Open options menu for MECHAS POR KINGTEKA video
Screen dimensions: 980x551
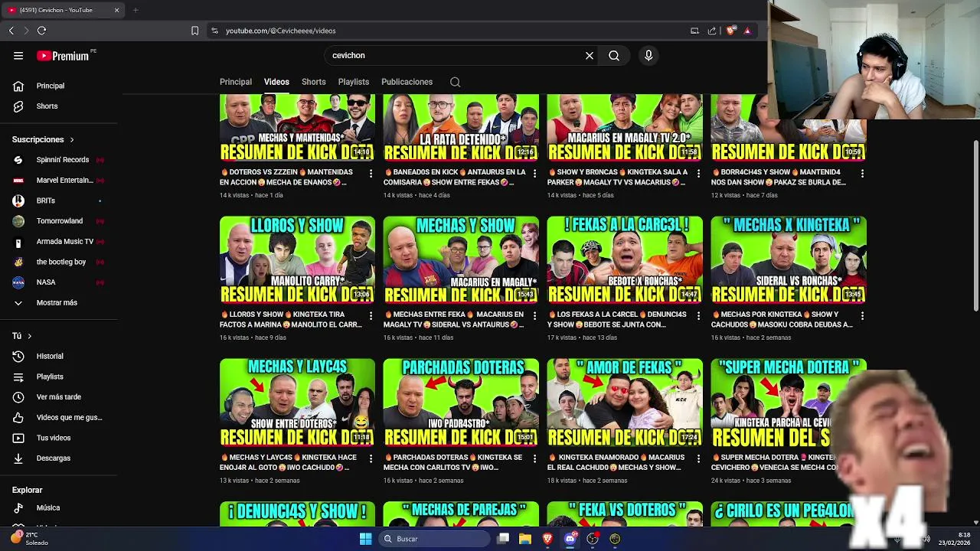(x=862, y=316)
